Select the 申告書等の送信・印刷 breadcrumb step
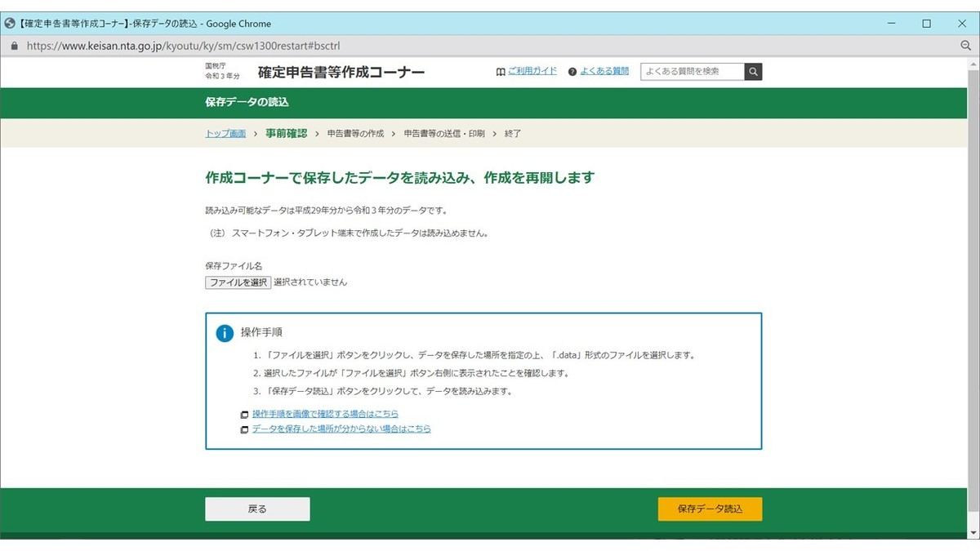 tap(444, 133)
